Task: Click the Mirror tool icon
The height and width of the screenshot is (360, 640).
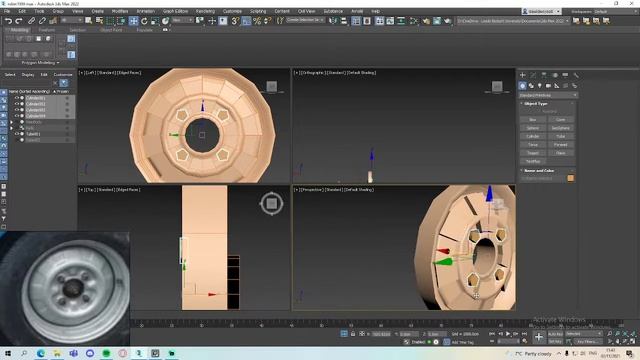Action: click(333, 21)
